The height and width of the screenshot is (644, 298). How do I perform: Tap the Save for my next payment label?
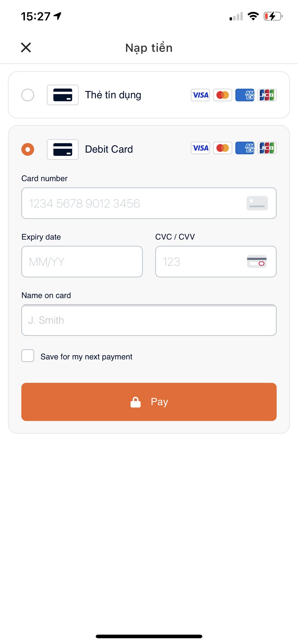click(x=86, y=357)
